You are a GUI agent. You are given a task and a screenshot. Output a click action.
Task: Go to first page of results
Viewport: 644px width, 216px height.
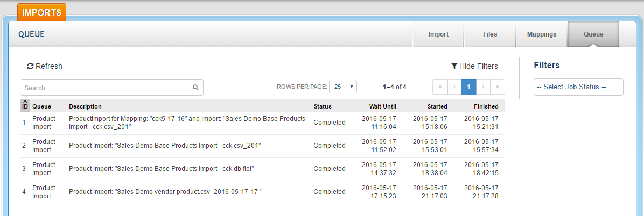[440, 87]
